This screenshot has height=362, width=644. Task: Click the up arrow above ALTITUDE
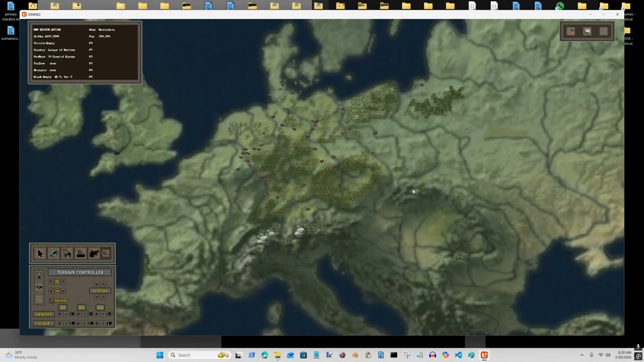click(104, 284)
